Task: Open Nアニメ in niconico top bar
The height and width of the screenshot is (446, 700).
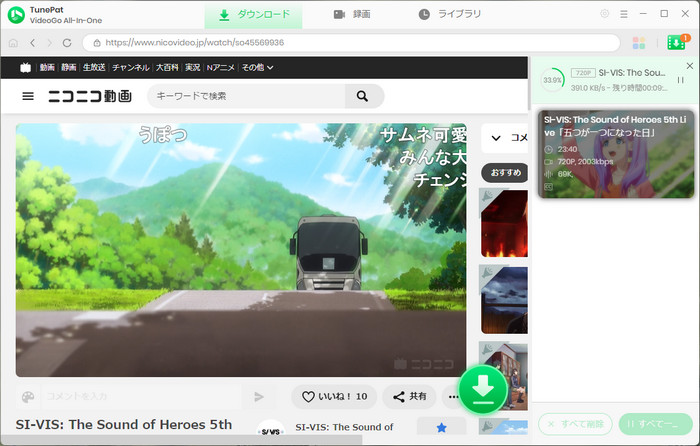Action: coord(221,67)
